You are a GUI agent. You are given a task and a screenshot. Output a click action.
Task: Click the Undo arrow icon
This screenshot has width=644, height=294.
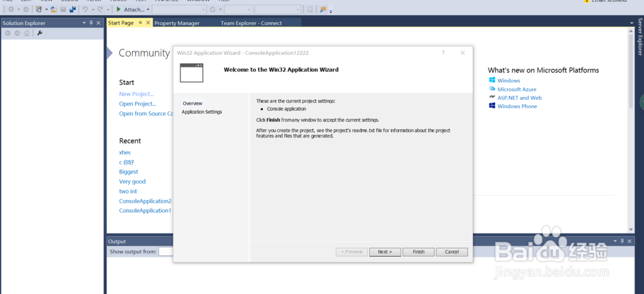(x=85, y=10)
